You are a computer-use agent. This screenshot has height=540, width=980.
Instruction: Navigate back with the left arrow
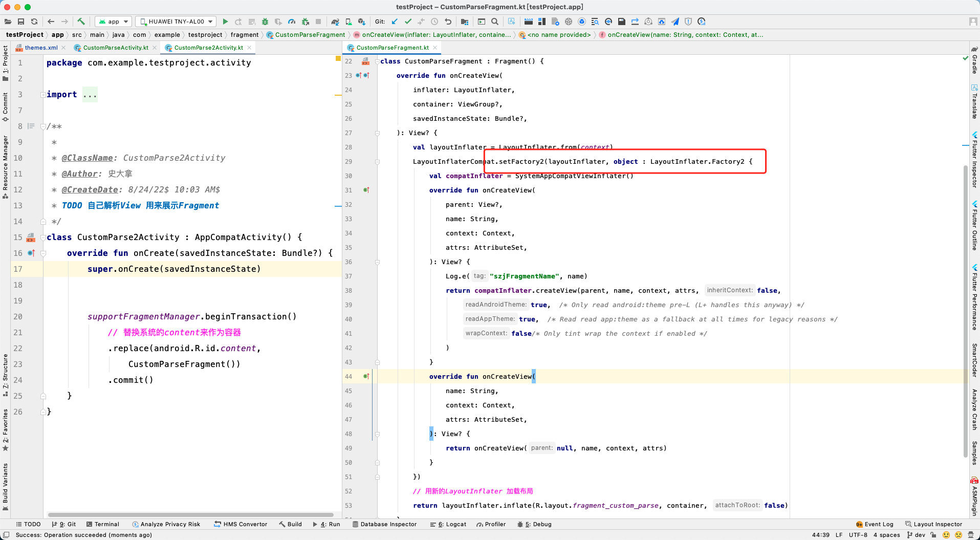51,21
